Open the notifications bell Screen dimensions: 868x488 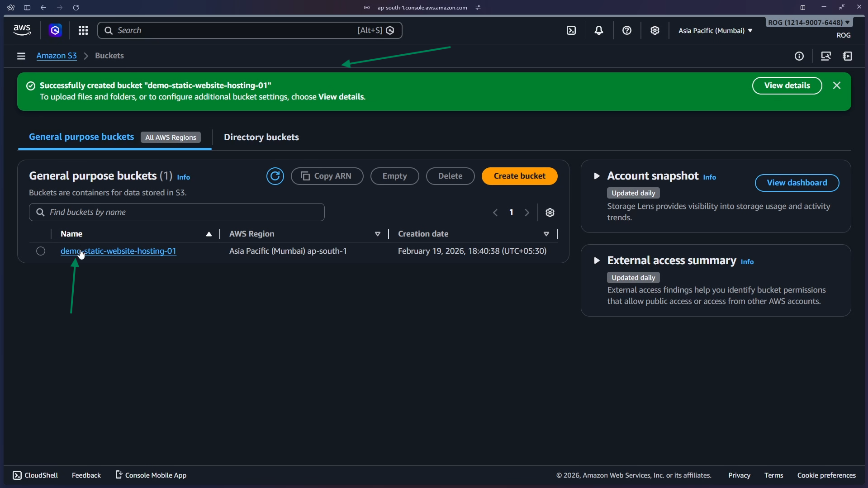pos(599,30)
